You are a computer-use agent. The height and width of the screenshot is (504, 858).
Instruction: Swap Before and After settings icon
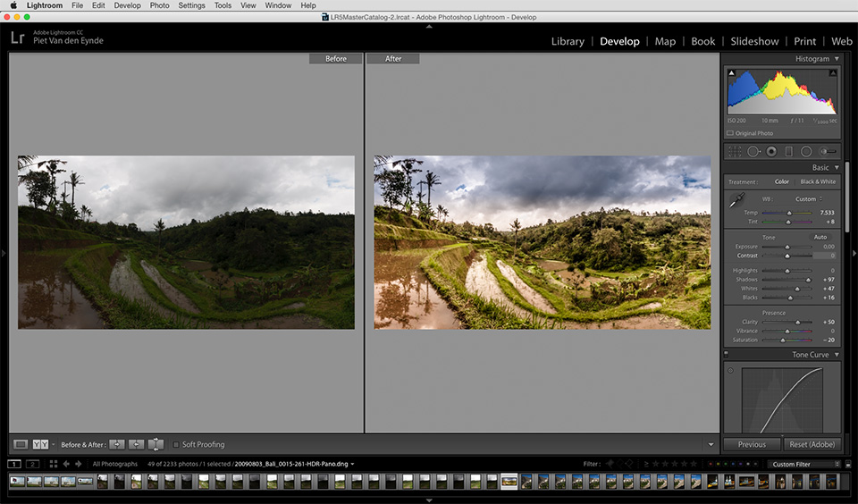(156, 444)
